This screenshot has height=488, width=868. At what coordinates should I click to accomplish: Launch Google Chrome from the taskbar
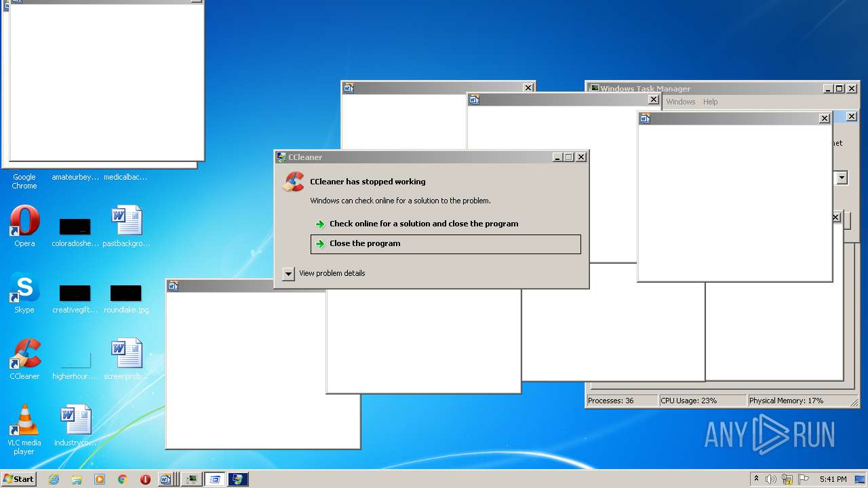pyautogui.click(x=123, y=479)
